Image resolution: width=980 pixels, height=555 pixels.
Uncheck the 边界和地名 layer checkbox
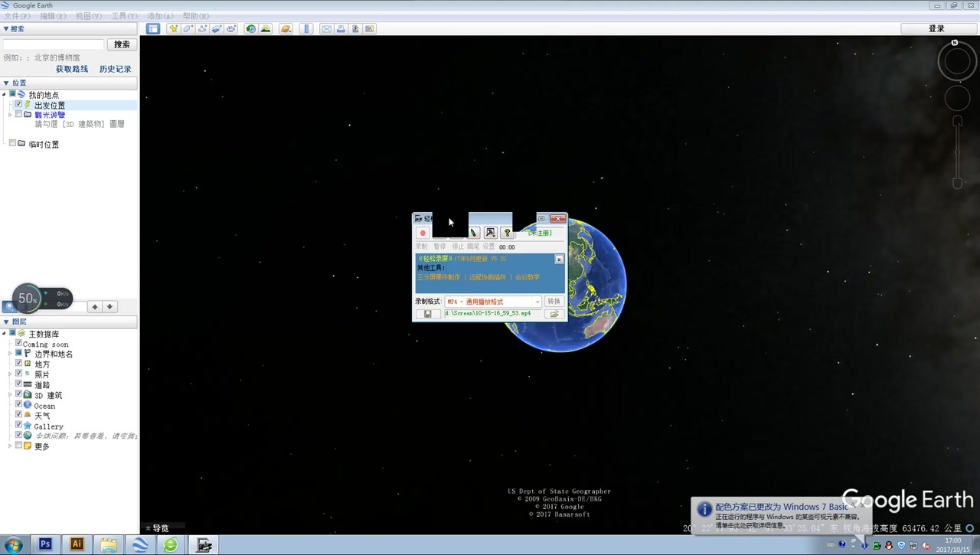pyautogui.click(x=18, y=353)
